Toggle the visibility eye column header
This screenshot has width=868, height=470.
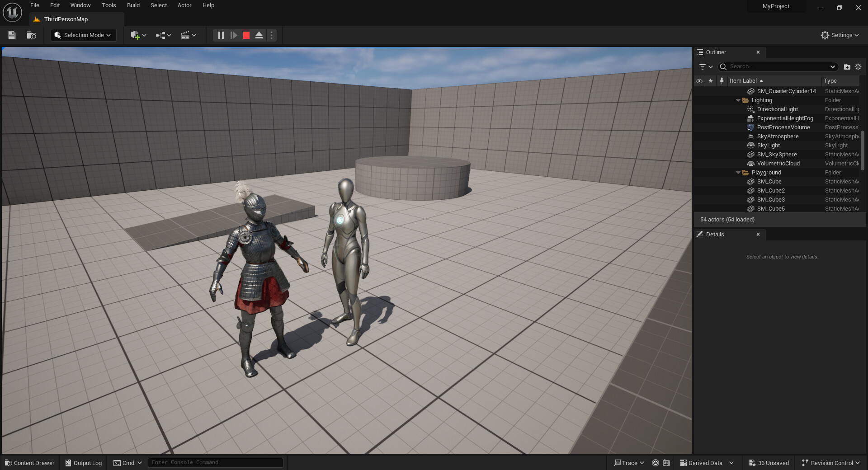click(699, 81)
